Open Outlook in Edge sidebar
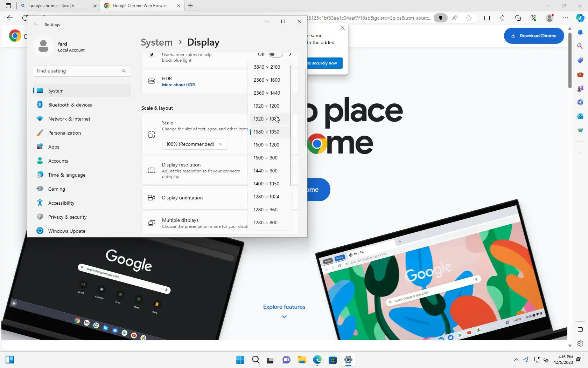Image resolution: width=588 pixels, height=368 pixels. [580, 116]
